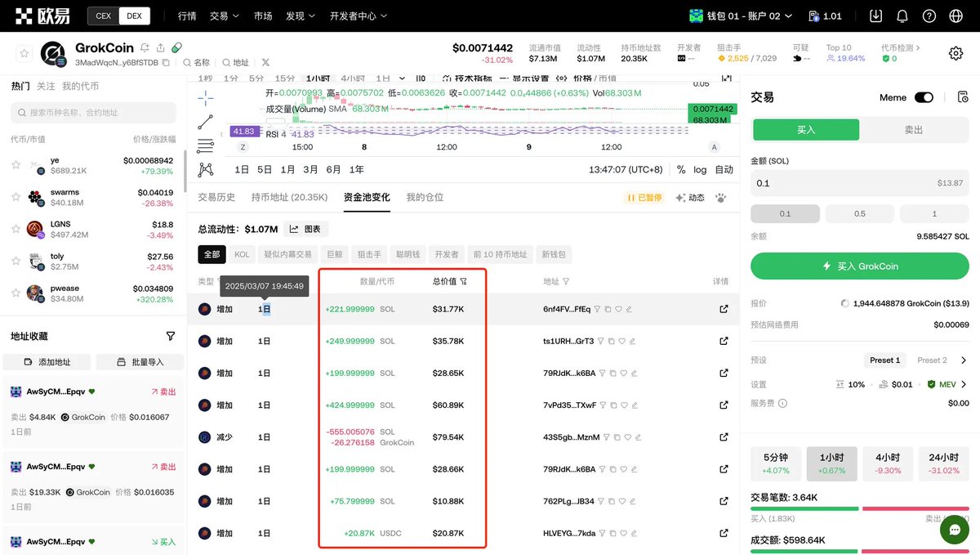Open the notifications bell icon
This screenshot has height=555, width=980.
902,16
